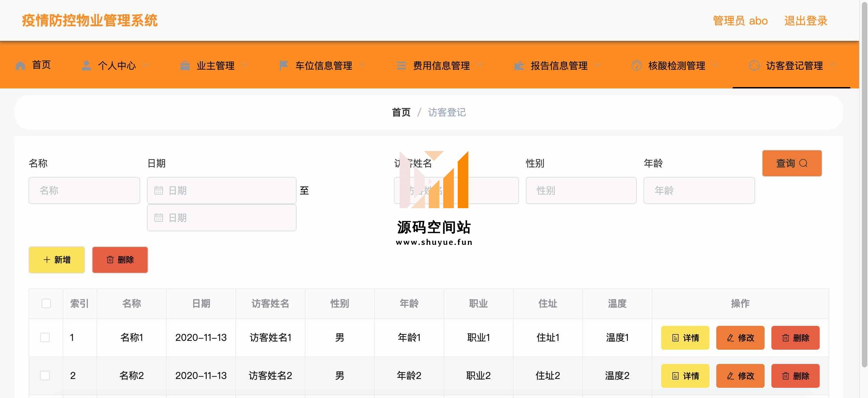Toggle the select-all checkbox in table header
Image resolution: width=868 pixels, height=398 pixels.
tap(46, 303)
